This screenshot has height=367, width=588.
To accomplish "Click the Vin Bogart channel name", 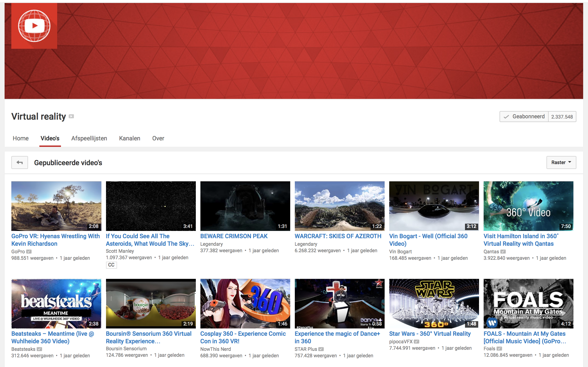I will tap(401, 251).
